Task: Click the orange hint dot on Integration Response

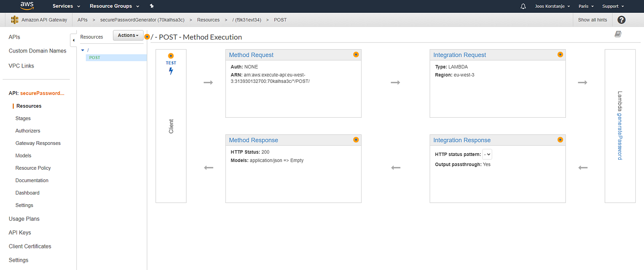Action: [x=560, y=139]
